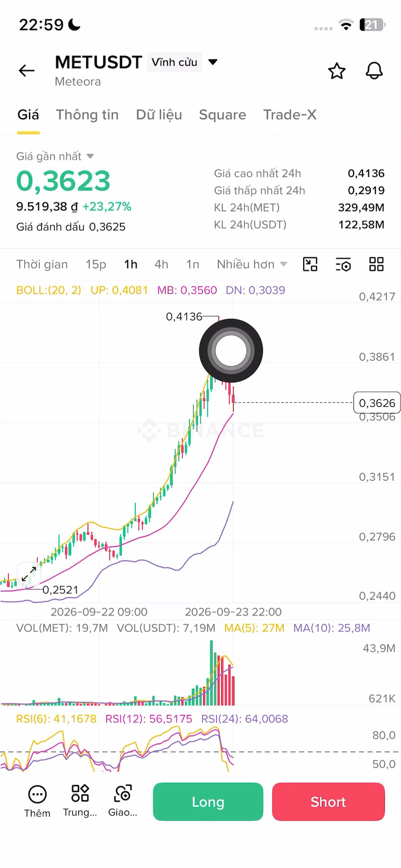The image size is (401, 868).
Task: Add METUSDT to favorites with star icon
Action: point(337,71)
